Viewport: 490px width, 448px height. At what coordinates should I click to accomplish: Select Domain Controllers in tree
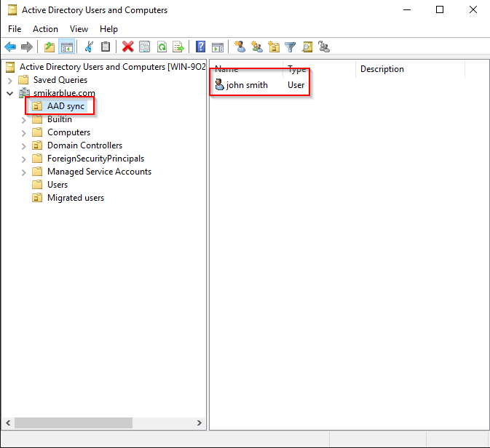pyautogui.click(x=84, y=145)
